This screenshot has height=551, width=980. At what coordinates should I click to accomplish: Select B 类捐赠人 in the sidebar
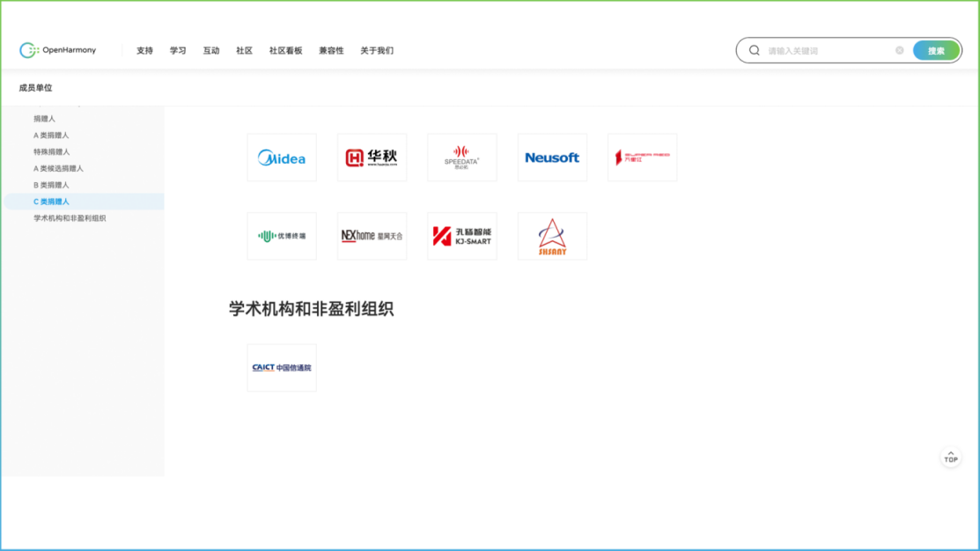(51, 185)
